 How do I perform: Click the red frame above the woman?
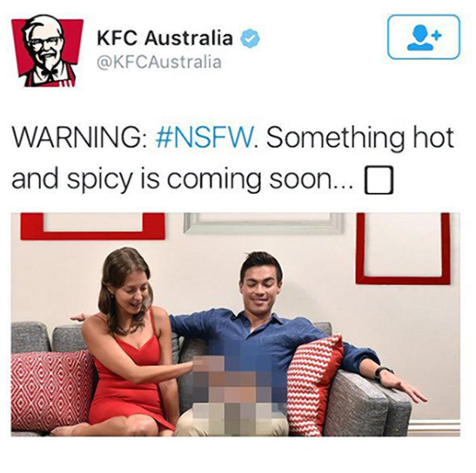(92, 226)
